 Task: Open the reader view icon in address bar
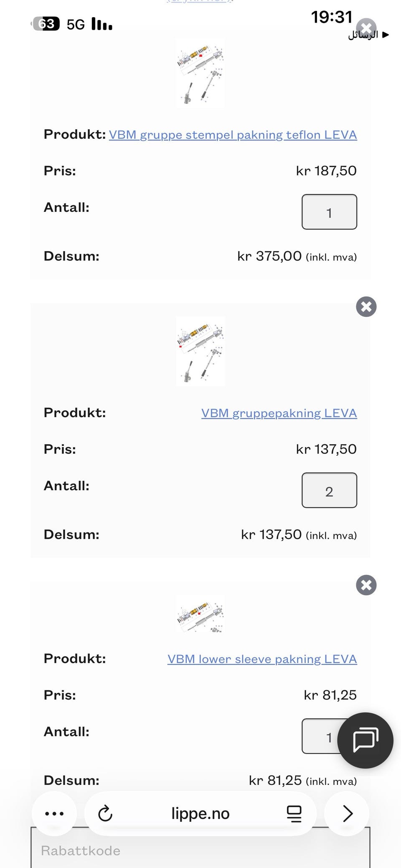294,814
